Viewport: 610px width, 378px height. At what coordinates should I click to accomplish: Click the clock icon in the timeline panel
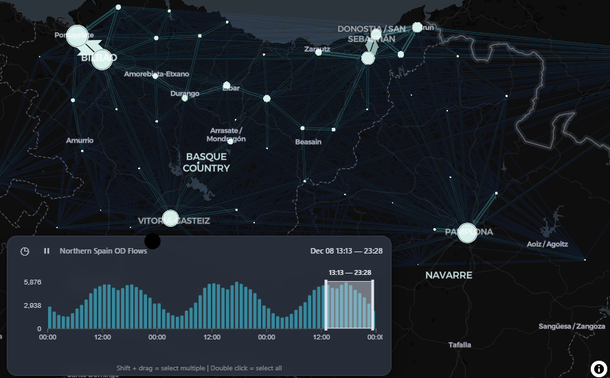click(x=25, y=251)
